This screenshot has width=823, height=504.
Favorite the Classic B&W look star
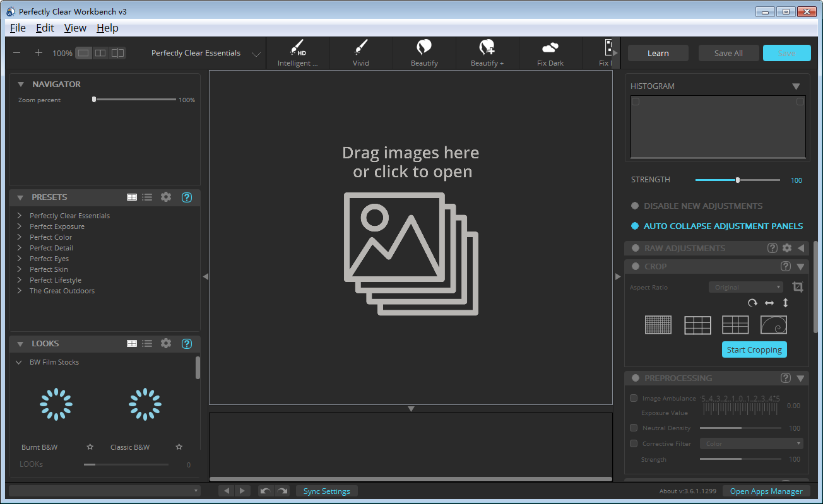point(179,447)
